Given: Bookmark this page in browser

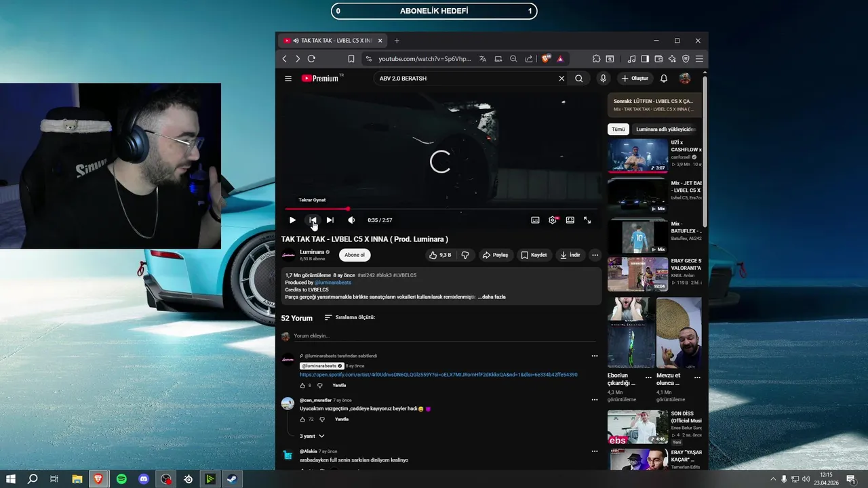Looking at the screenshot, I should coord(351,59).
